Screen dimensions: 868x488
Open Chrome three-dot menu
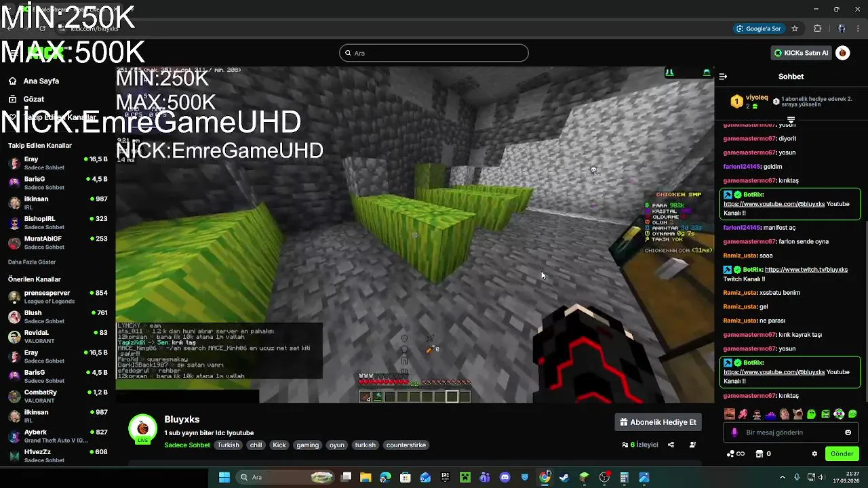click(856, 28)
